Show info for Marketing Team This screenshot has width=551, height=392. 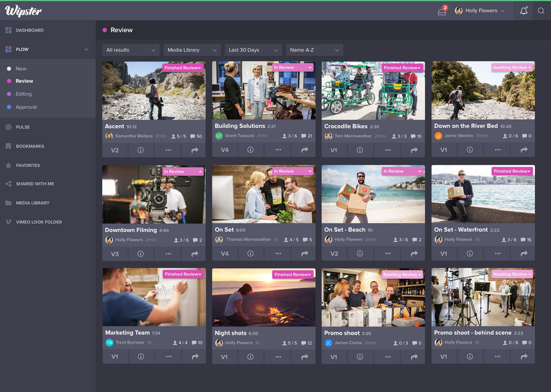click(141, 356)
